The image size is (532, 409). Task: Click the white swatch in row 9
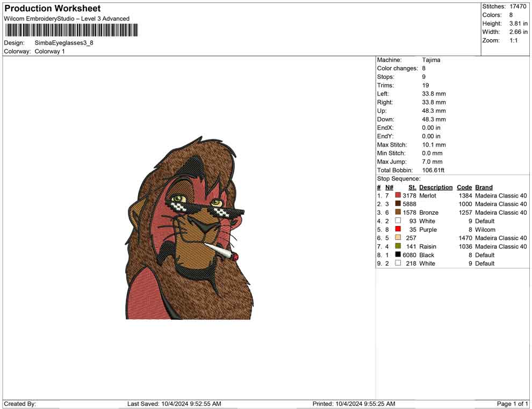click(x=398, y=263)
